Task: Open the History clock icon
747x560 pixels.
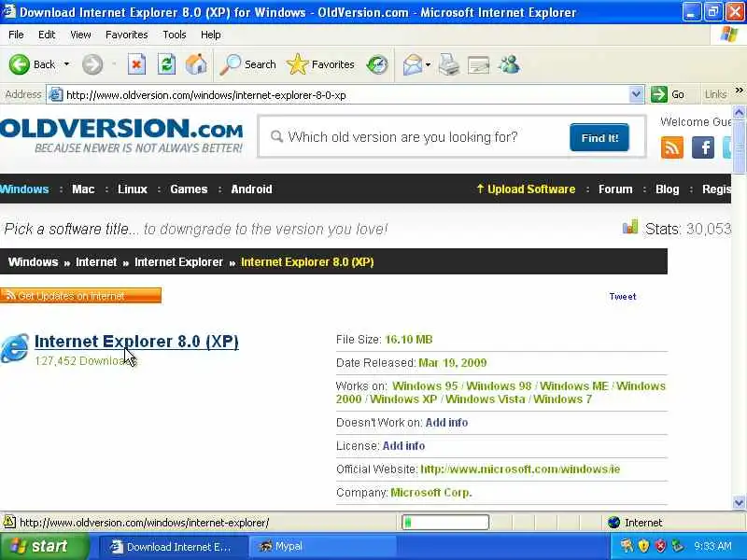Action: [x=377, y=64]
